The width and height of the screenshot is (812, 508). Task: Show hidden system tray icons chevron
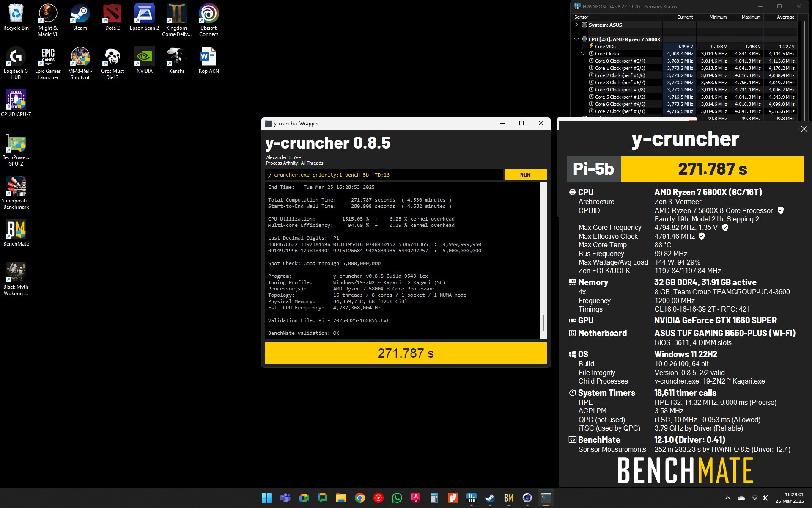[727, 498]
